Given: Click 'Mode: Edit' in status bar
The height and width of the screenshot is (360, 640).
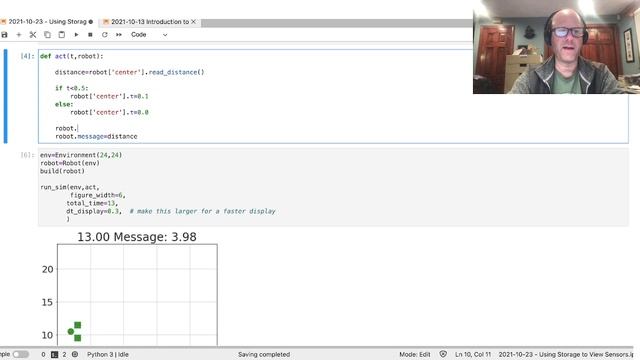Looking at the screenshot, I should 415,354.
